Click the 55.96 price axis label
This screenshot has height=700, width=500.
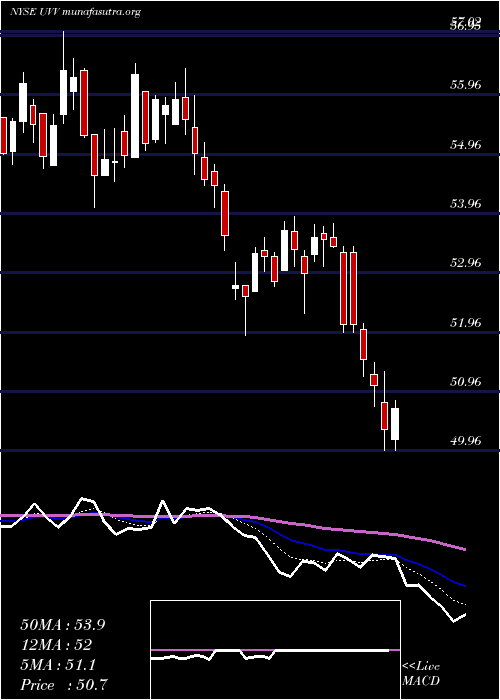tap(465, 84)
